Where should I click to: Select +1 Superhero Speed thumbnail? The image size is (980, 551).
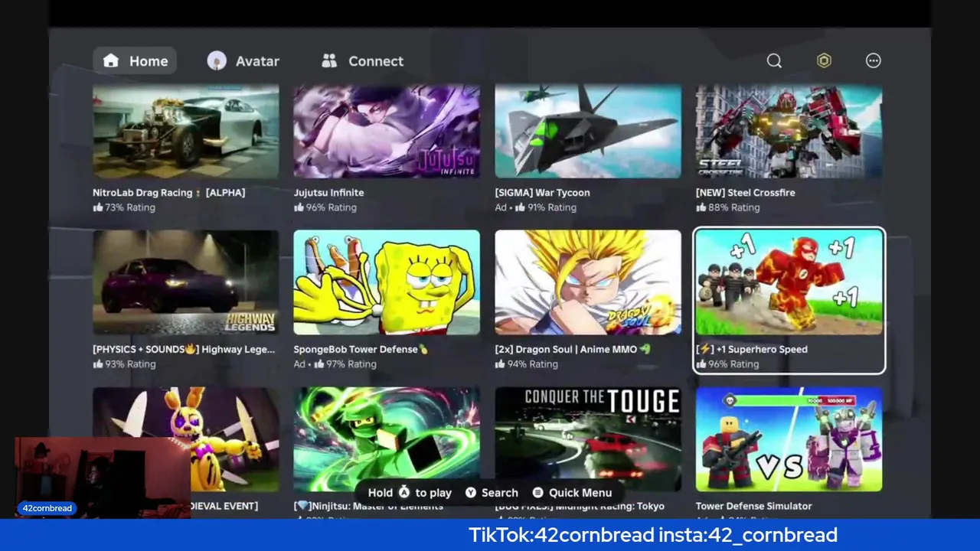click(789, 282)
